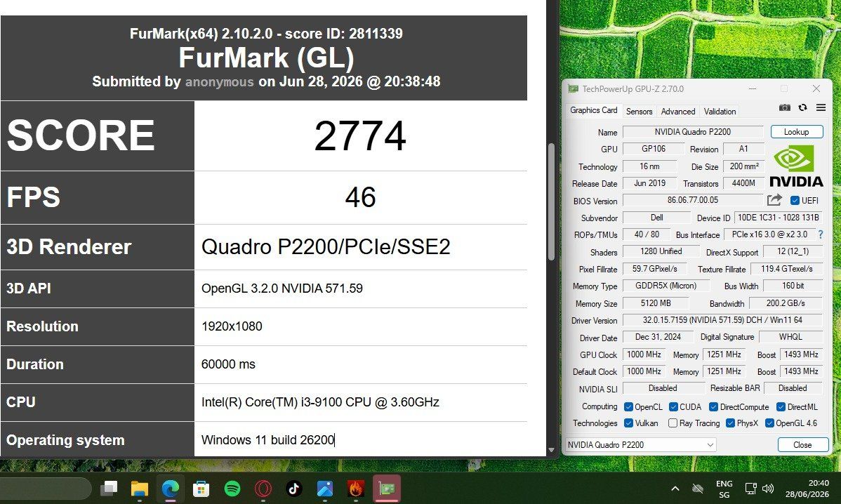
Task: Toggle the Vulkan checkbox
Action: click(x=628, y=423)
